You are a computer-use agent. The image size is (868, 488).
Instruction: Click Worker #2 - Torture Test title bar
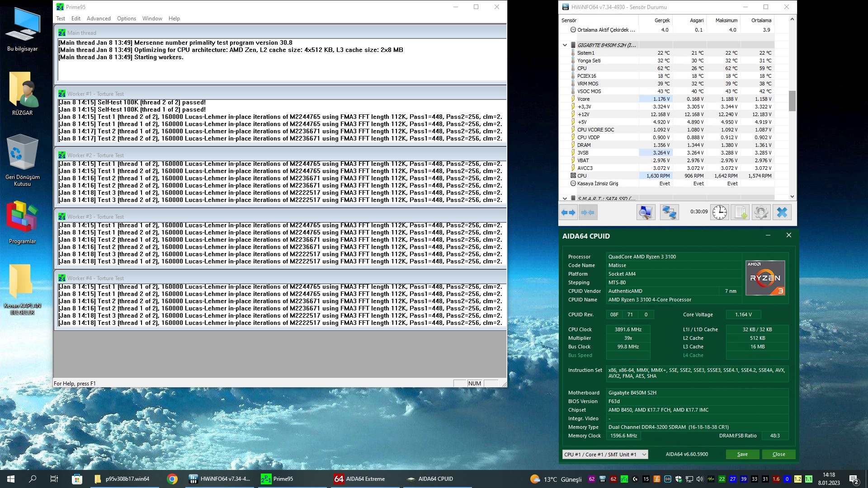(x=280, y=155)
